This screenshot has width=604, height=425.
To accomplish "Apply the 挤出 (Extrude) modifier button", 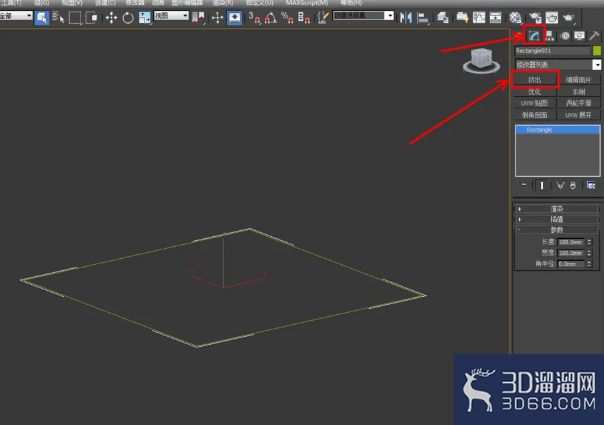I will (535, 80).
